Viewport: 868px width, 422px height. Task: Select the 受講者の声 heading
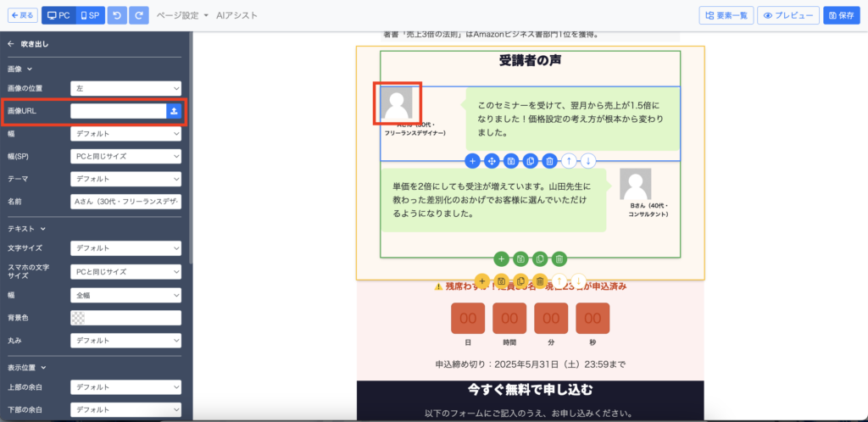(531, 60)
